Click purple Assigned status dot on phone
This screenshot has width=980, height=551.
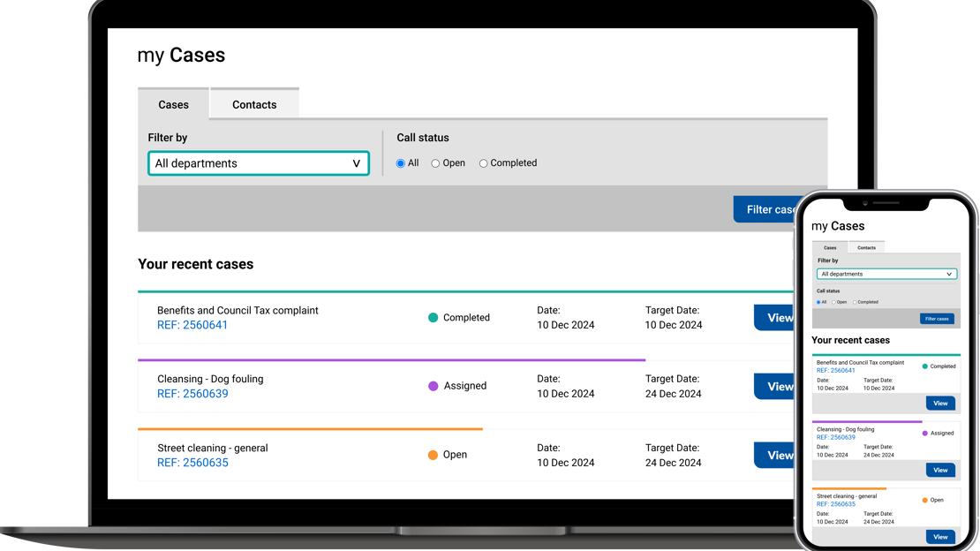[x=925, y=433]
